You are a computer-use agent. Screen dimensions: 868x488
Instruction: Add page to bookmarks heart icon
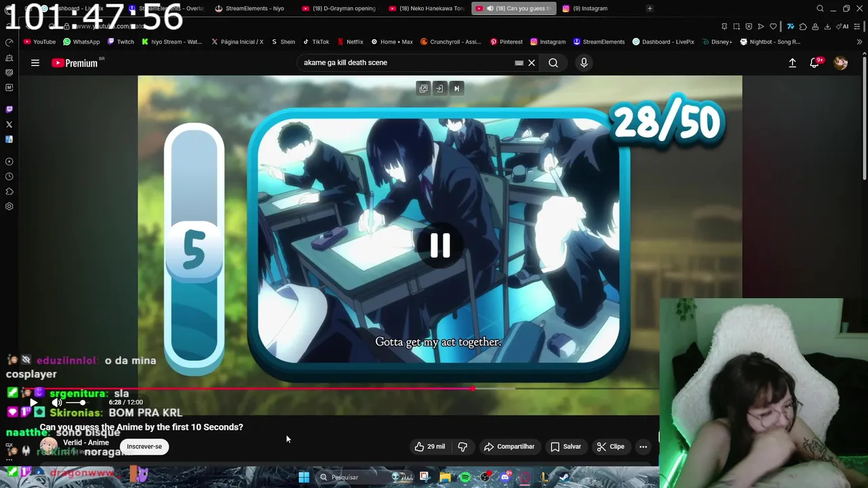pyautogui.click(x=773, y=26)
